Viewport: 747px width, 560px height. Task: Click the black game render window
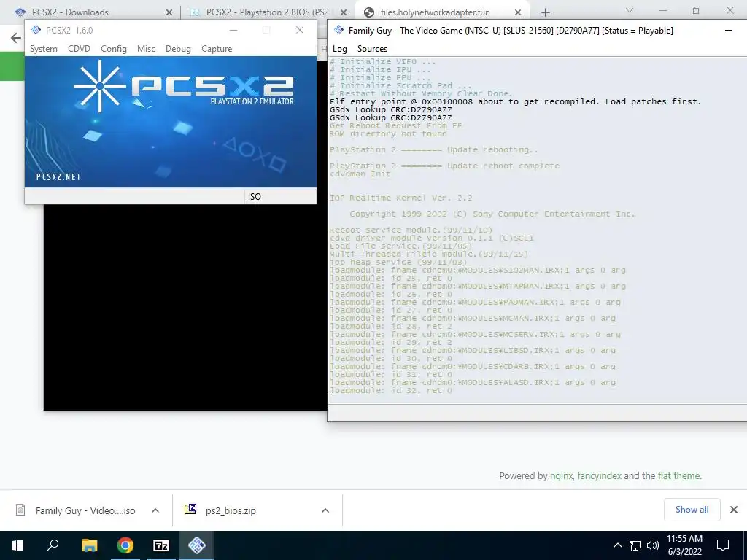pyautogui.click(x=185, y=307)
